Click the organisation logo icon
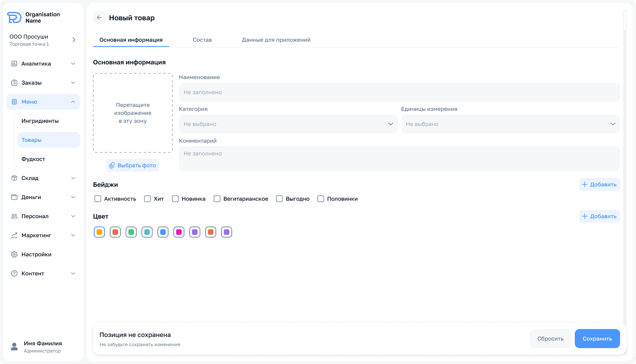636x364 pixels. (x=14, y=17)
